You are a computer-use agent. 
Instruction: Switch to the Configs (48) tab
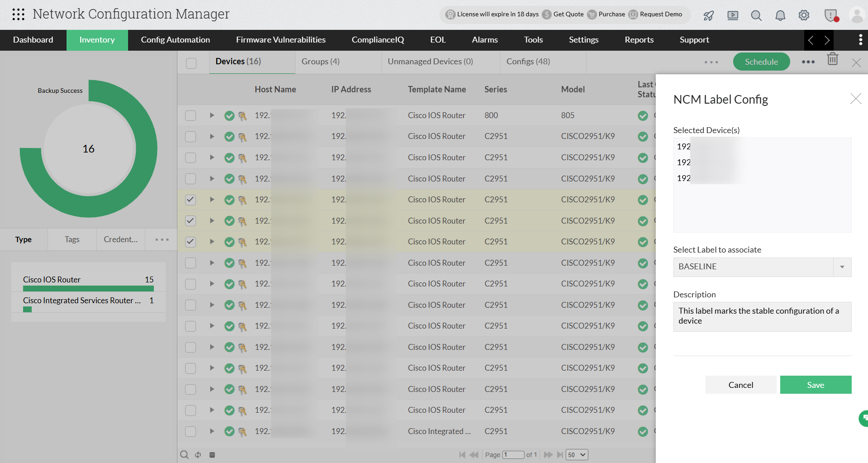tap(528, 61)
